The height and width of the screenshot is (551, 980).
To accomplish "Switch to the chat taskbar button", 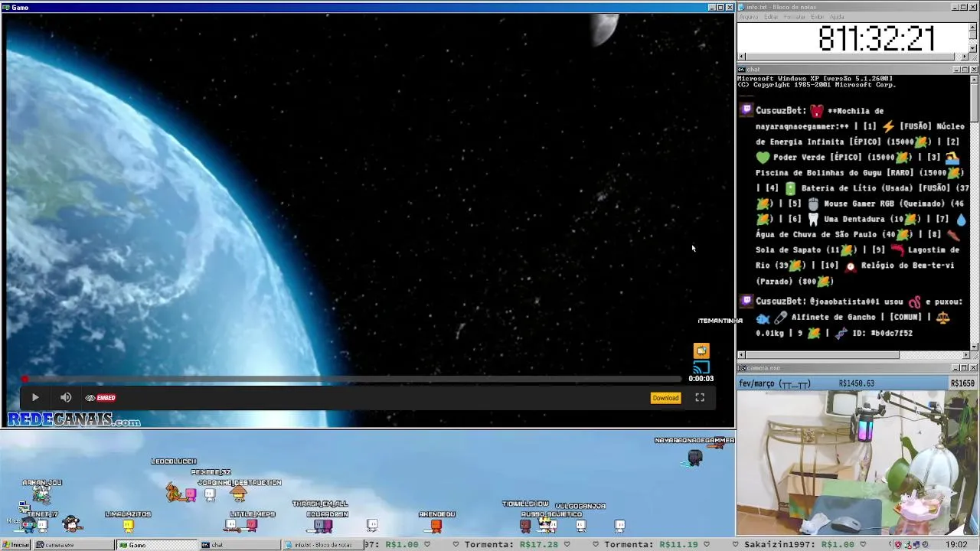I will tap(239, 545).
